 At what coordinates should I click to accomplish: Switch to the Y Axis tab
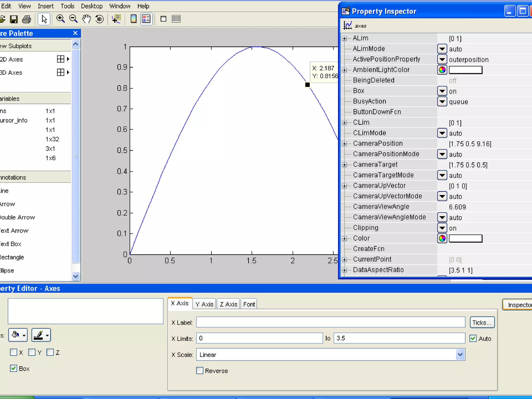coord(204,304)
